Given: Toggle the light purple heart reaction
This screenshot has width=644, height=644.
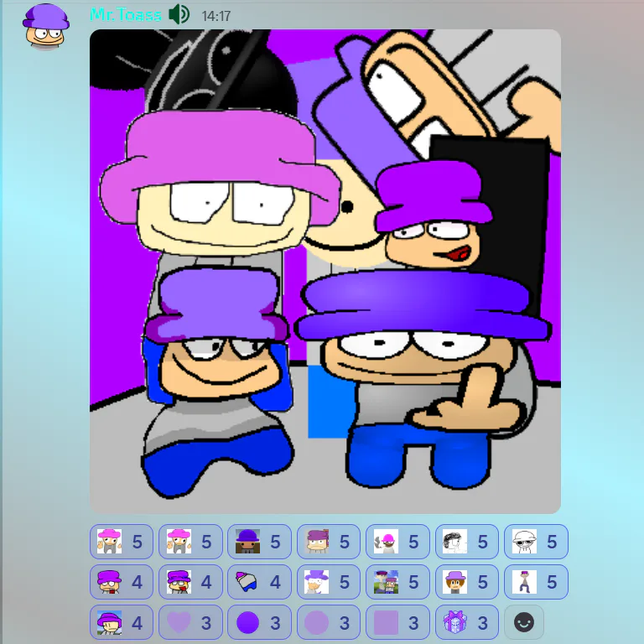Looking at the screenshot, I should click(190, 622).
